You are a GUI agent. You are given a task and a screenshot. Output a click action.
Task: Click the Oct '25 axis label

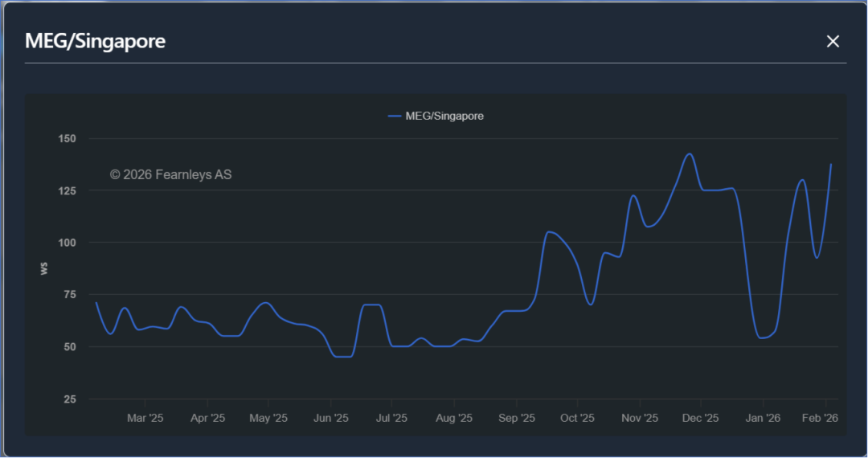pos(577,418)
